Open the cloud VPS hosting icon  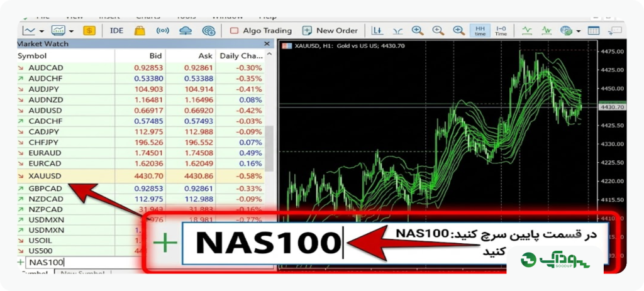186,30
